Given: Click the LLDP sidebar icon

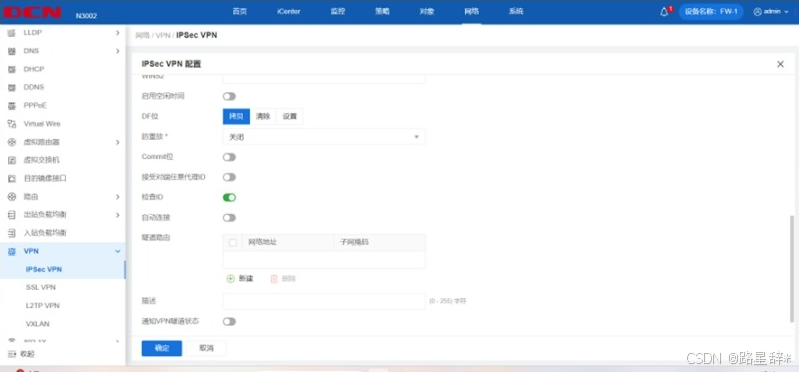Looking at the screenshot, I should [x=11, y=33].
